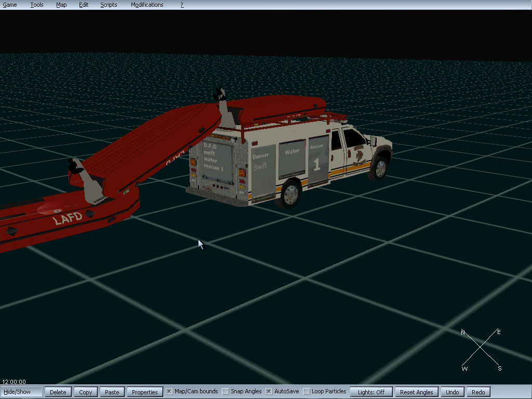Open the Map menu

[x=61, y=5]
